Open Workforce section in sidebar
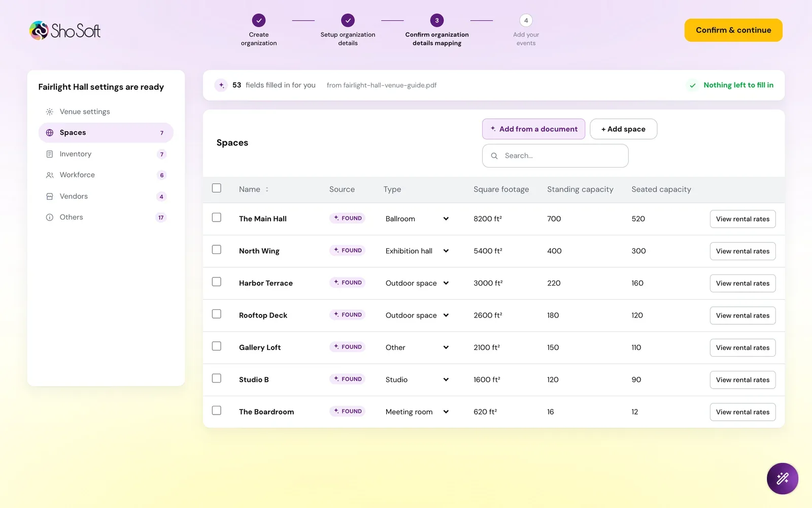The image size is (812, 508). coord(106,175)
